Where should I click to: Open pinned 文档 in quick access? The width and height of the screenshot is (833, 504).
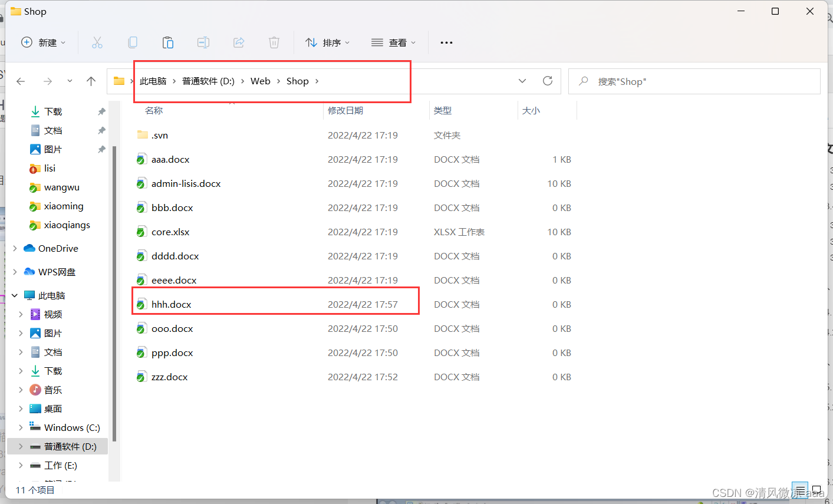[46, 130]
